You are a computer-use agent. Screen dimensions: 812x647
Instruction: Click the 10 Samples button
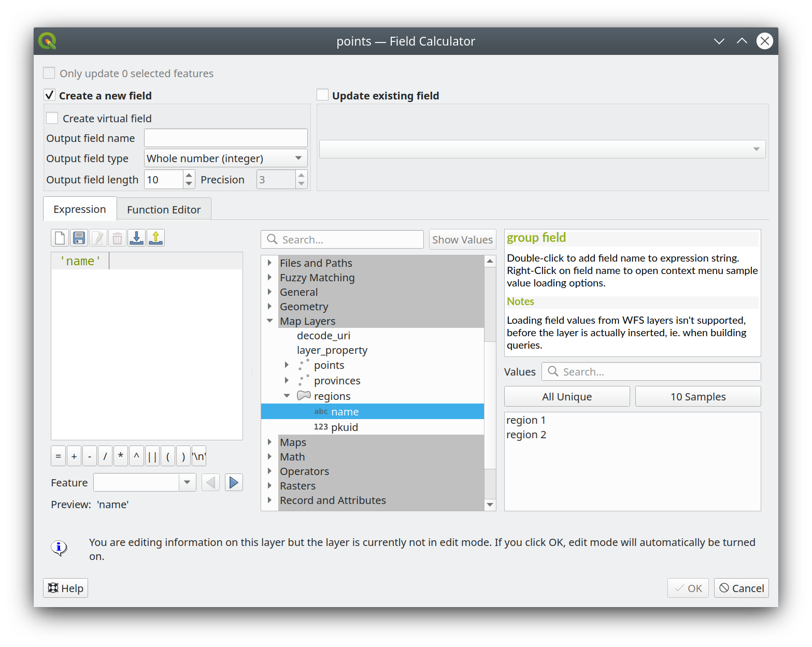click(x=697, y=397)
